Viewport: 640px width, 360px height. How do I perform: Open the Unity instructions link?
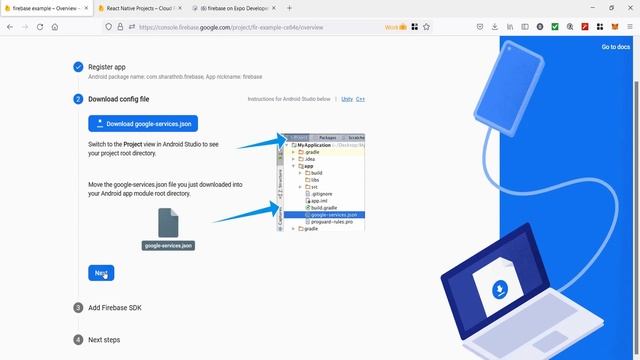(x=347, y=99)
